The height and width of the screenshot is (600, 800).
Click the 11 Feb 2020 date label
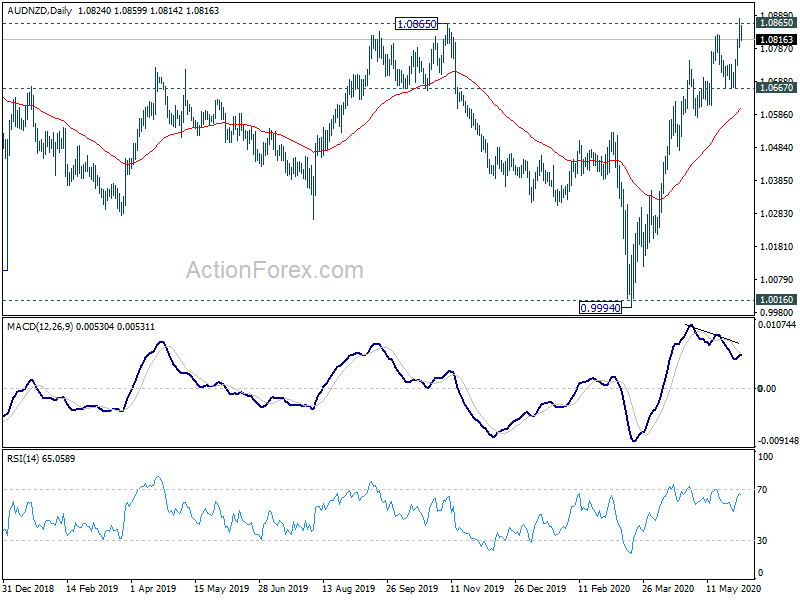[605, 588]
